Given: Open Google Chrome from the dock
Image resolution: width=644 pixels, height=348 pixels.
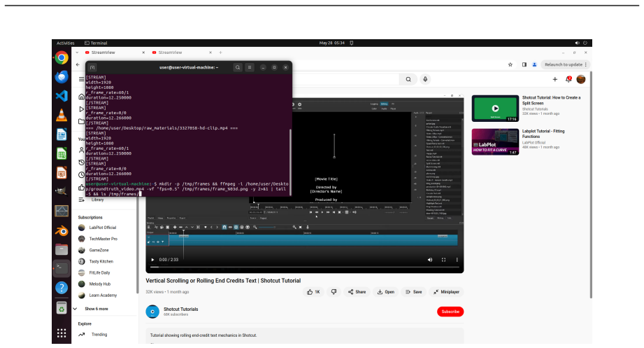Looking at the screenshot, I should [62, 57].
